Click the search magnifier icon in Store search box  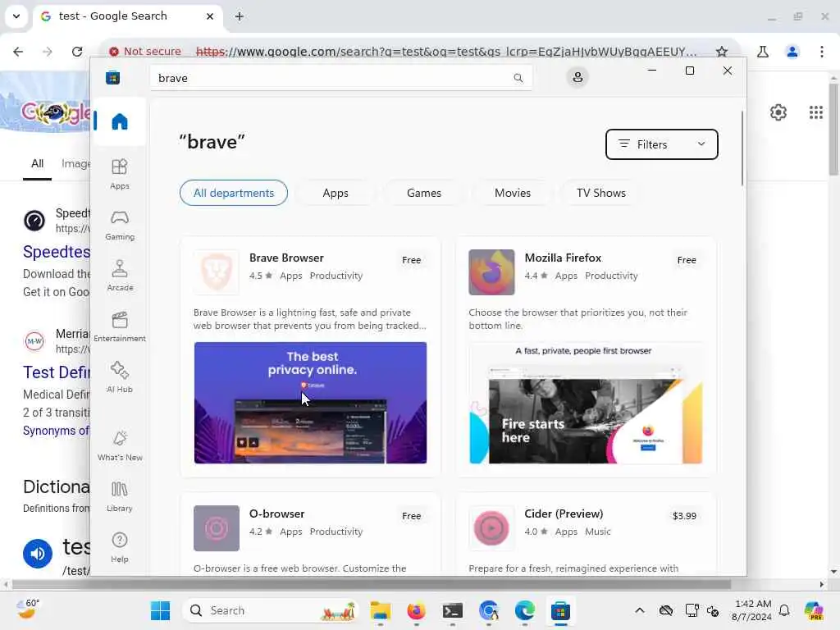click(518, 78)
